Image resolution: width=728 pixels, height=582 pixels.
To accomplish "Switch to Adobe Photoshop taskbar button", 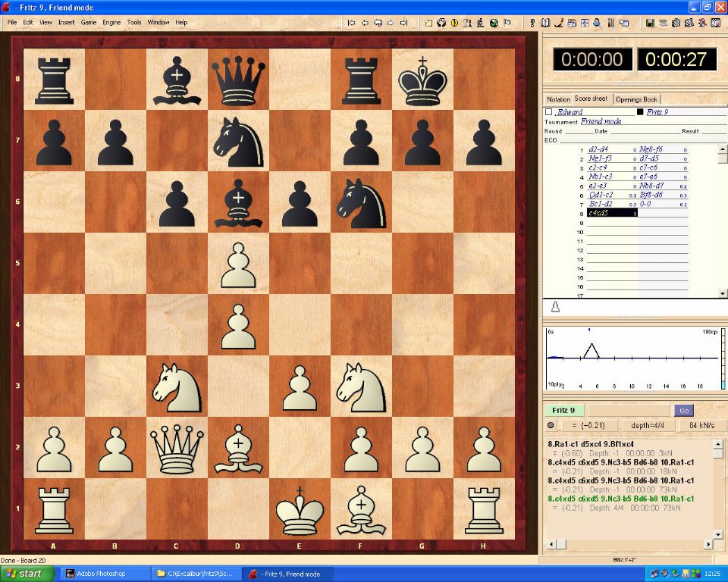I will tap(106, 574).
